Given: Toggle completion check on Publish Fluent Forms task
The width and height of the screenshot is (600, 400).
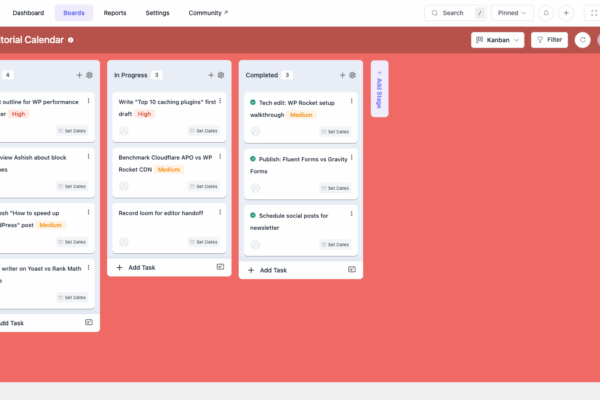Looking at the screenshot, I should click(x=253, y=159).
